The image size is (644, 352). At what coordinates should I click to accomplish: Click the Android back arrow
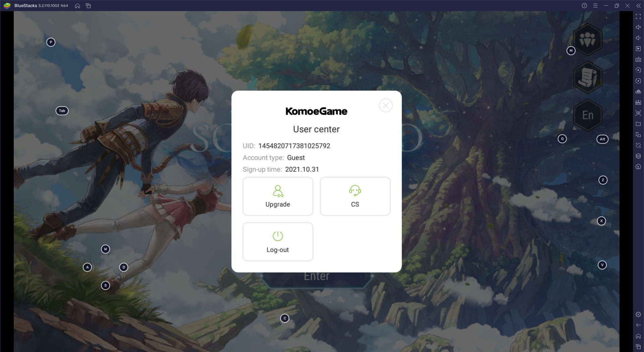point(638,325)
